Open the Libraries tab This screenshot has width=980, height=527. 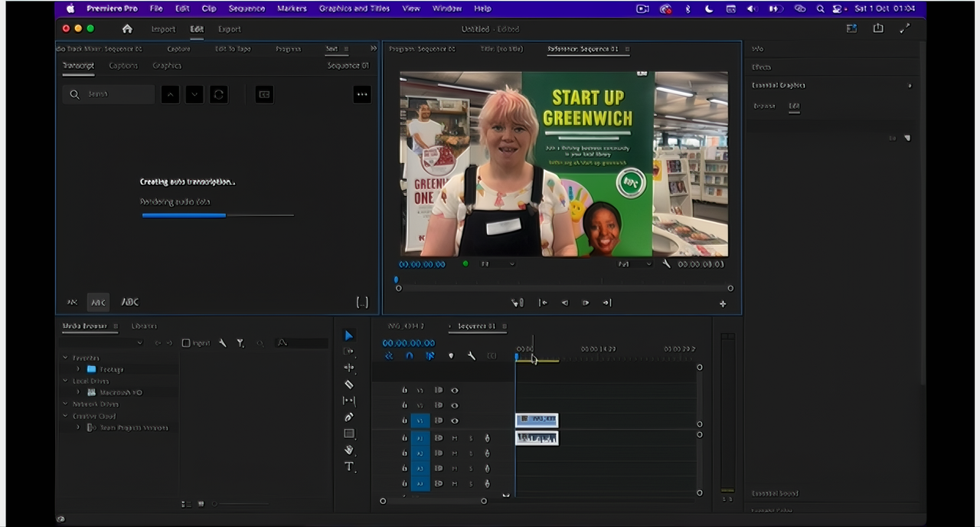[144, 326]
